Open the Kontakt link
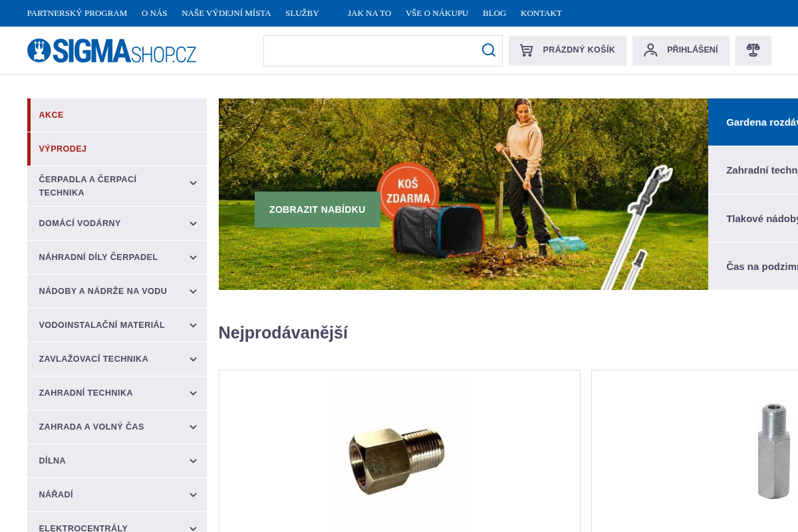The height and width of the screenshot is (532, 798). tap(541, 13)
